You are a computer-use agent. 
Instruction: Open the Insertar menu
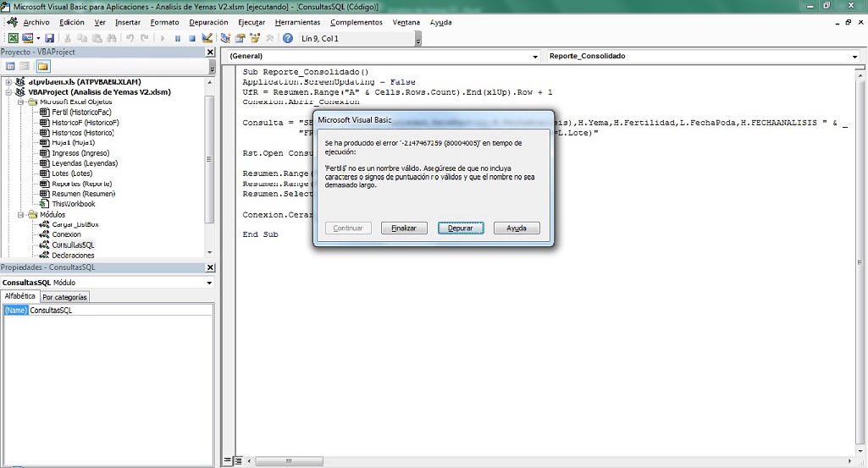tap(127, 22)
